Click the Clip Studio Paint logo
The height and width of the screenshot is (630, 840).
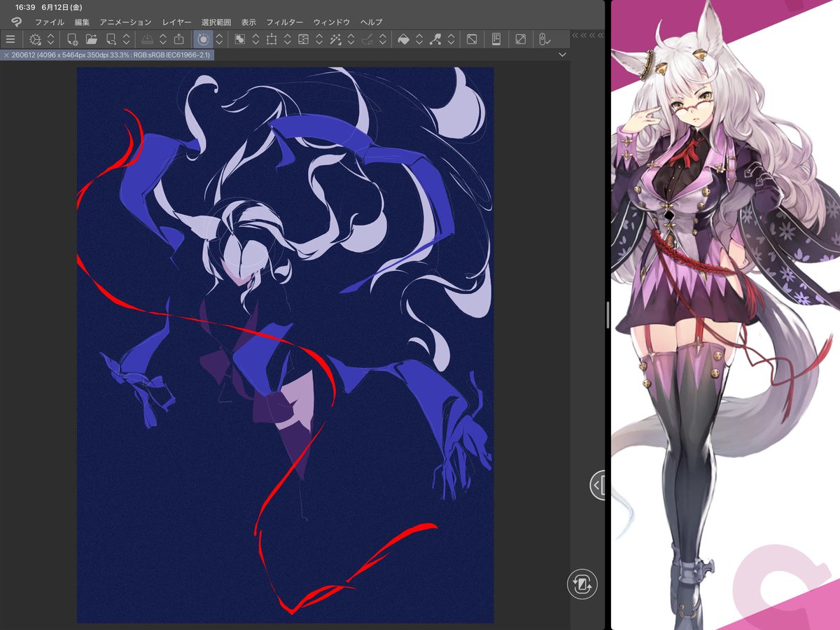point(17,22)
